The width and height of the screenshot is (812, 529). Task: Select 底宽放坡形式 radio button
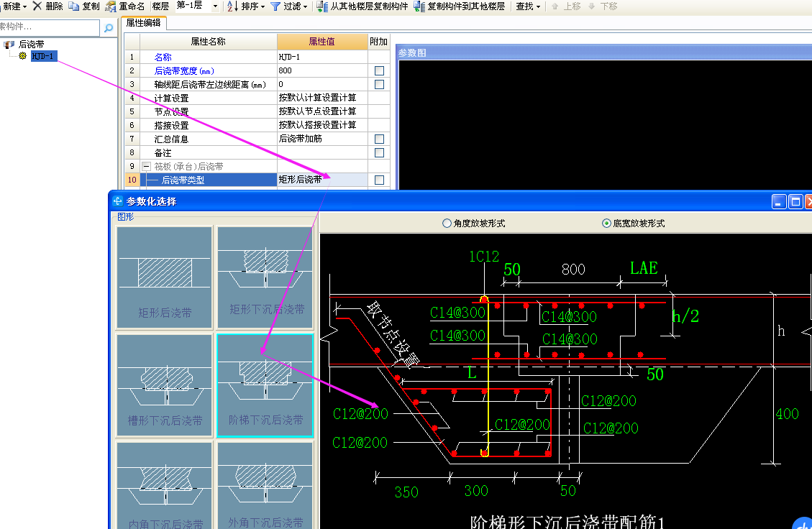pyautogui.click(x=606, y=223)
